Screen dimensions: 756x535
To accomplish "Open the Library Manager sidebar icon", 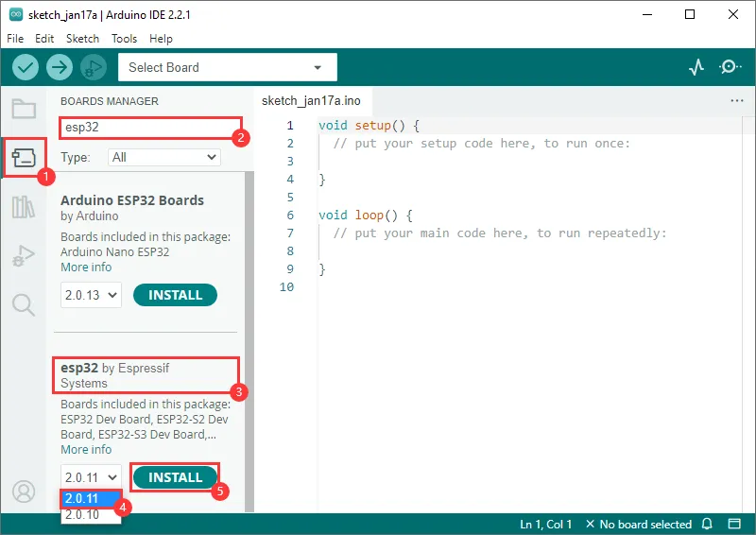I will click(x=24, y=206).
